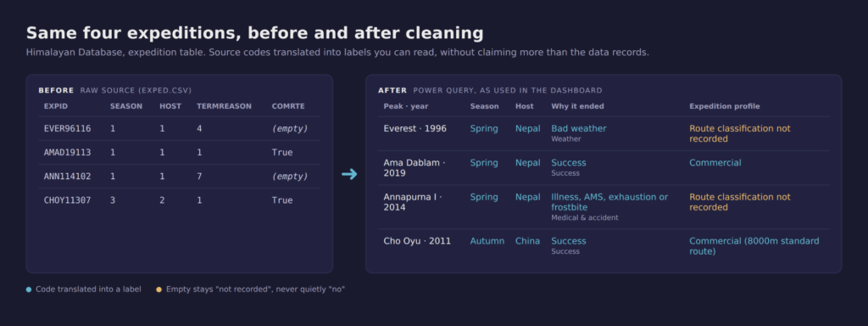Click 'Commercial (8000m standard route)' profile
This screenshot has height=326, width=868.
pyautogui.click(x=754, y=246)
